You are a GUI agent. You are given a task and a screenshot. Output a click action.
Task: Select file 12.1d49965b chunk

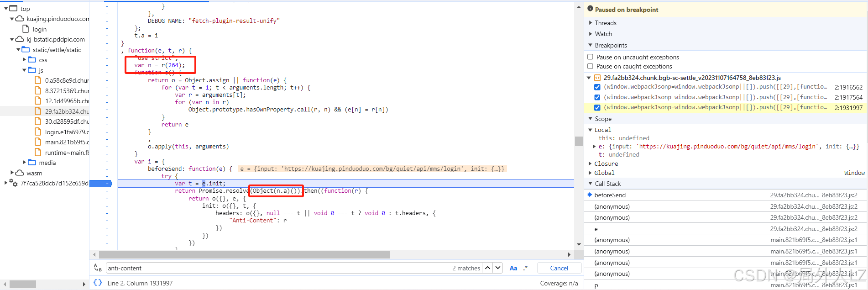67,101
